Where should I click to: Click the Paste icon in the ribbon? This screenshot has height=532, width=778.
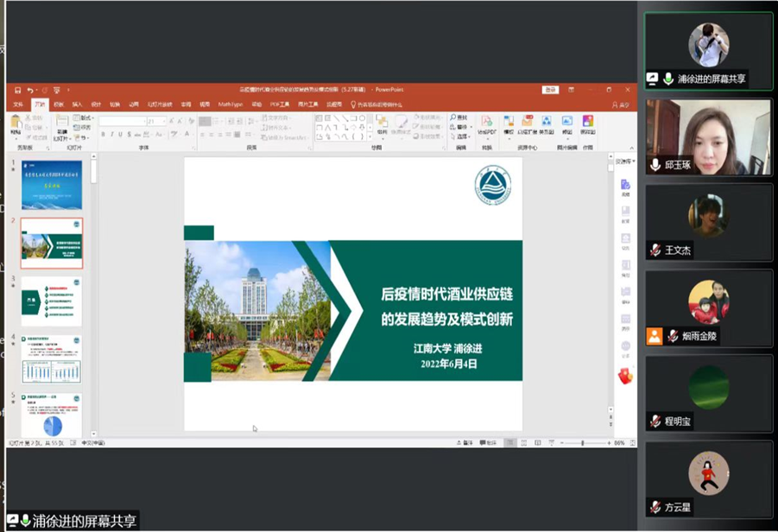[x=16, y=126]
